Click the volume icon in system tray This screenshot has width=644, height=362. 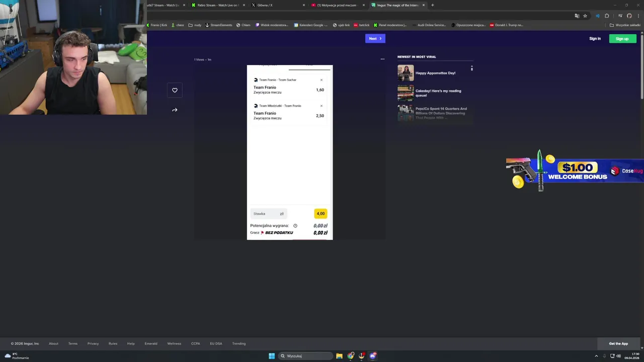pos(618,356)
